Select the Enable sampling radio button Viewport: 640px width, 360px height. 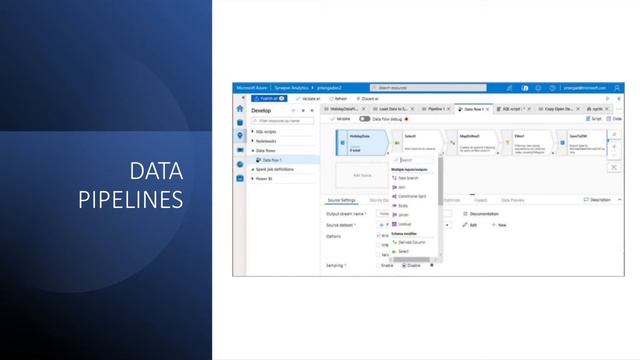coord(378,266)
